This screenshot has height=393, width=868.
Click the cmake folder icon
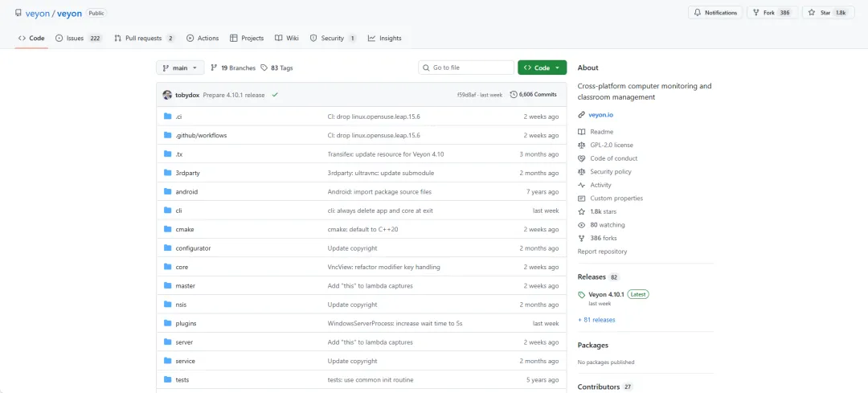(168, 229)
